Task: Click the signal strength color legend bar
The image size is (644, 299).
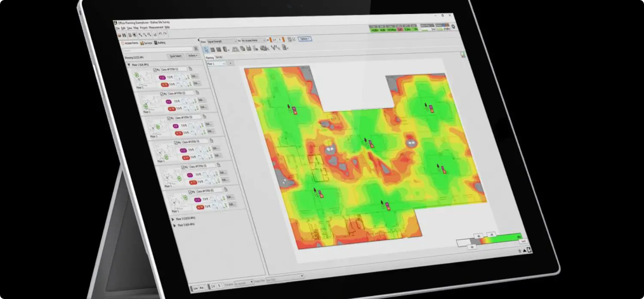Action: (489, 240)
